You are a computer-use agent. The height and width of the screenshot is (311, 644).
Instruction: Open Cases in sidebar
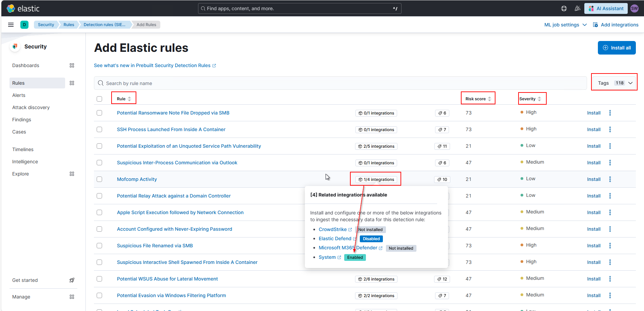pos(19,132)
